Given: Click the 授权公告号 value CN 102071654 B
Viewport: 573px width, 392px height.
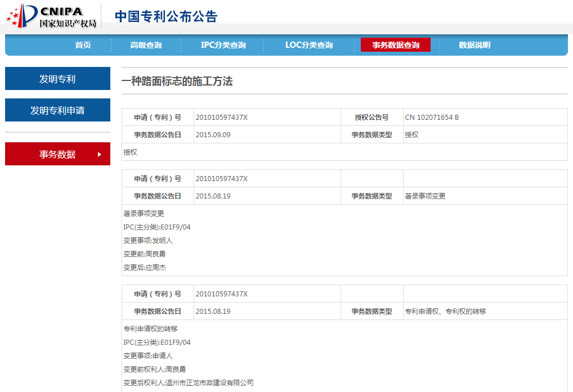Looking at the screenshot, I should point(432,118).
